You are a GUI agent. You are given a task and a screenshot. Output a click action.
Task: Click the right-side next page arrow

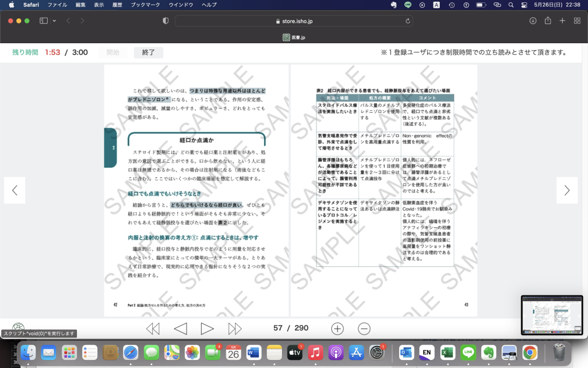coord(567,190)
